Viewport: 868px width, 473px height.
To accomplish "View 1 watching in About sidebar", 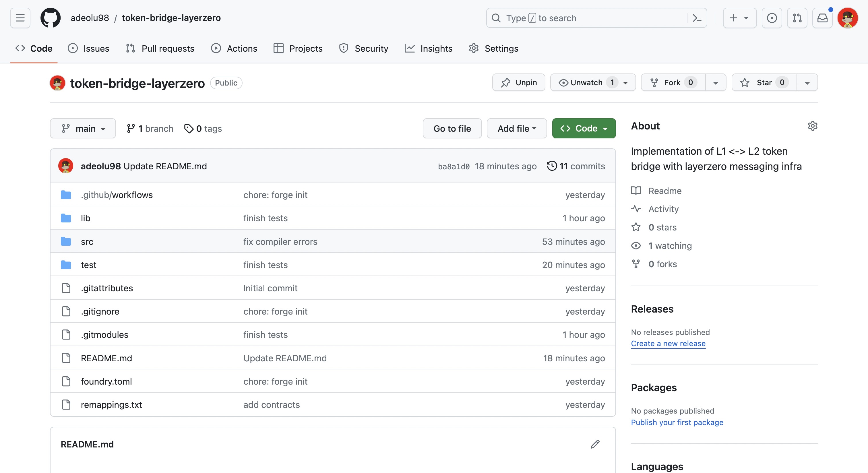I will tap(661, 246).
